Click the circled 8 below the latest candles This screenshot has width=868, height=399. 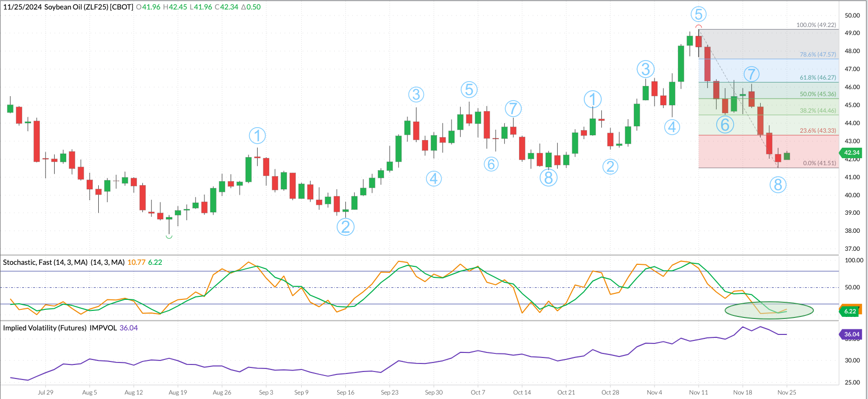pyautogui.click(x=778, y=185)
